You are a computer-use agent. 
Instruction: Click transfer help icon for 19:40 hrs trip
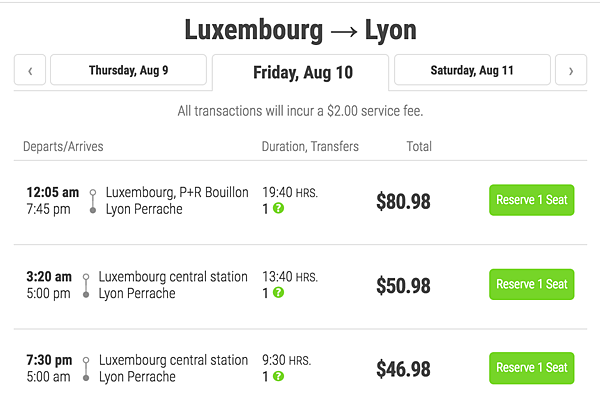click(279, 209)
